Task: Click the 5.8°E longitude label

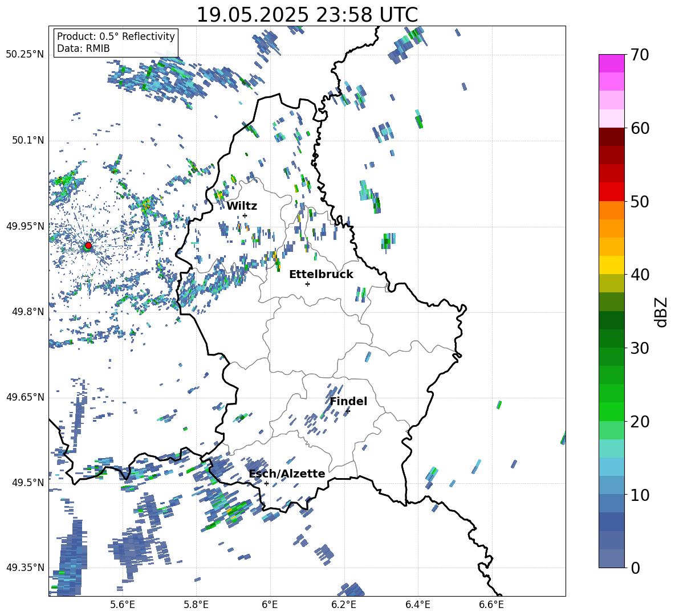Action: pyautogui.click(x=196, y=605)
